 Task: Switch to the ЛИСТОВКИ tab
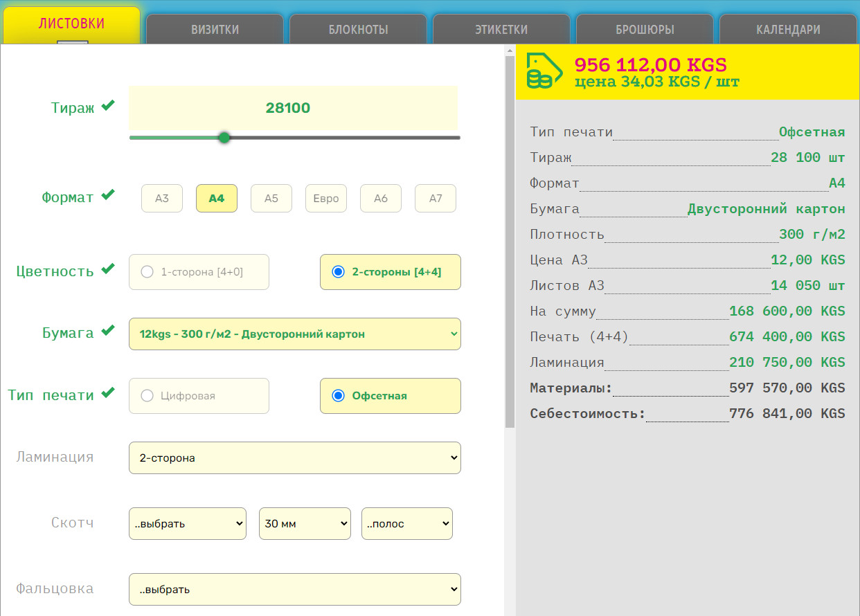click(71, 25)
